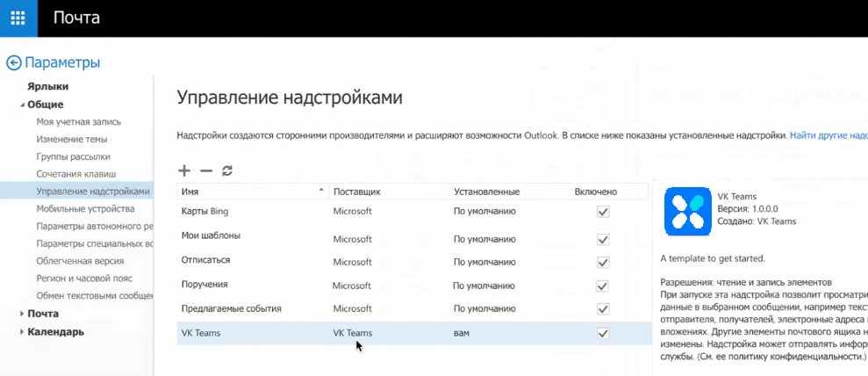Collapse the Общие section in sidebar
This screenshot has height=376, width=868.
coord(22,105)
